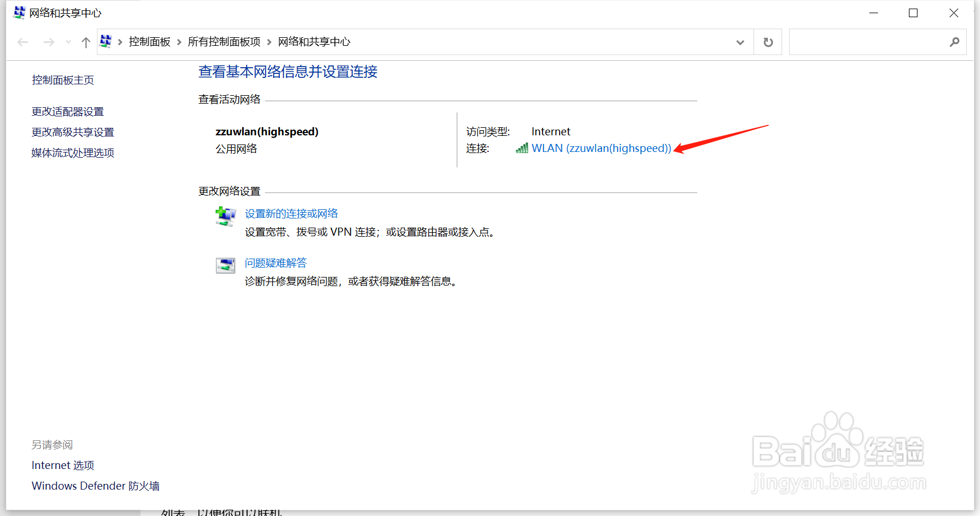Click the setup new connection icon
980x516 pixels.
click(x=225, y=216)
